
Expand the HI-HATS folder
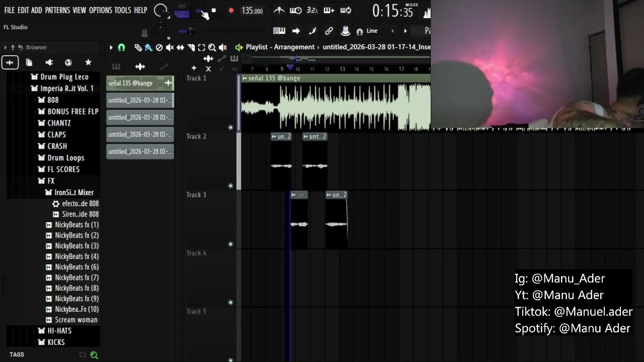[x=55, y=331]
